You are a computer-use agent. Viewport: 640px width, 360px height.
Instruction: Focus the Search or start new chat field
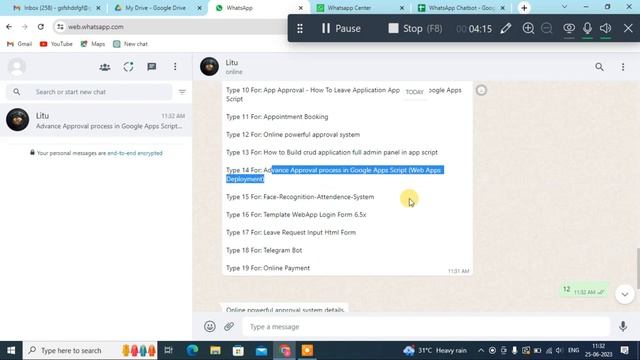(89, 92)
